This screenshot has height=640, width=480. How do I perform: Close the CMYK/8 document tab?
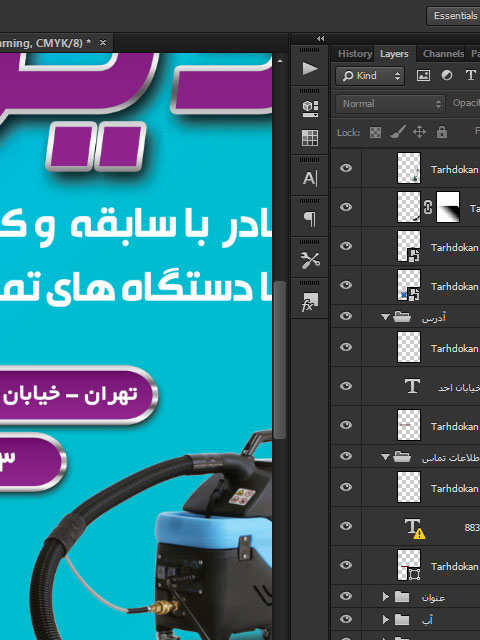103,42
